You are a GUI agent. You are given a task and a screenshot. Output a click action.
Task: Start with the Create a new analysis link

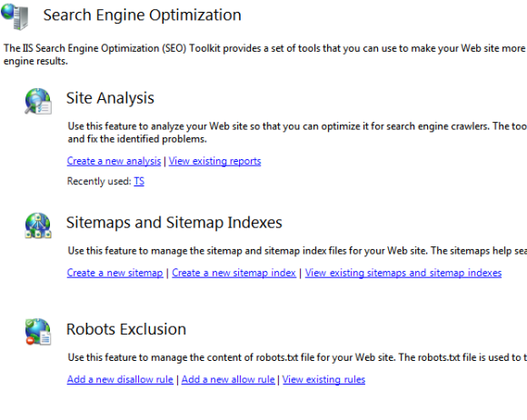[x=114, y=161]
